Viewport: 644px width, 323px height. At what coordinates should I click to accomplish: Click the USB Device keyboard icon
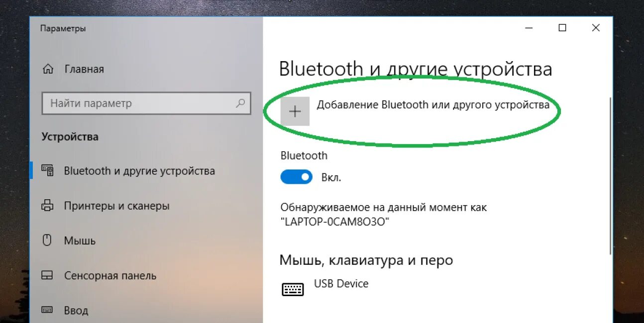293,289
